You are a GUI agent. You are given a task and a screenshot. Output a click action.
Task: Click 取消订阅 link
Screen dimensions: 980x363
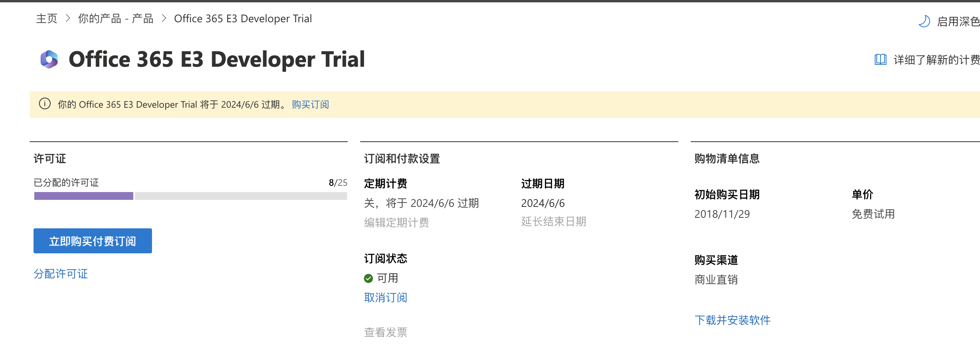point(386,297)
